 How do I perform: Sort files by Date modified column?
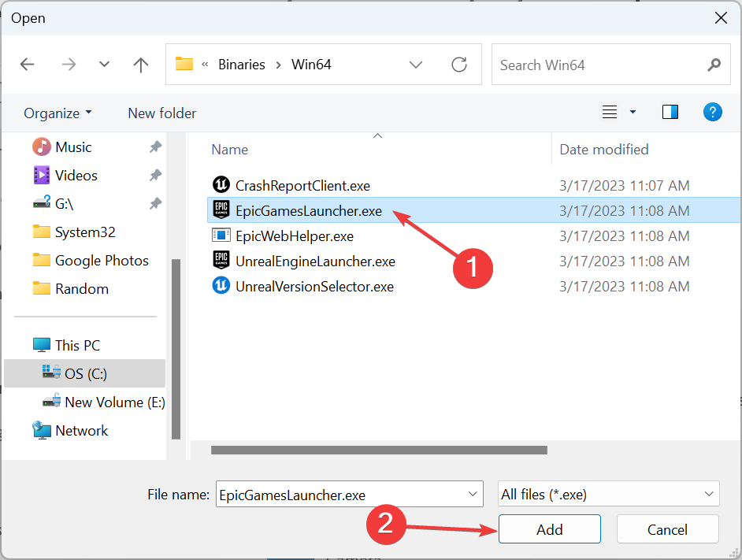[604, 150]
